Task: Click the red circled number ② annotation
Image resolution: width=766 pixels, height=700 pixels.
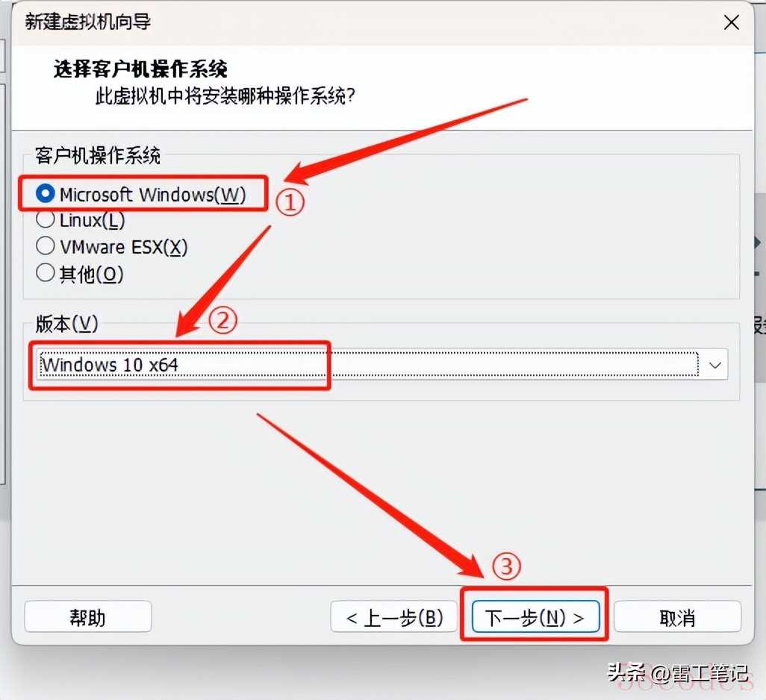Action: coord(222,321)
